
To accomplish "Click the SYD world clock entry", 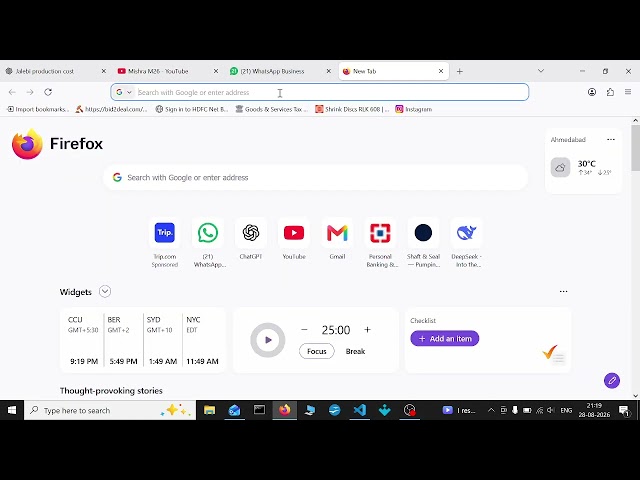I will click(162, 340).
